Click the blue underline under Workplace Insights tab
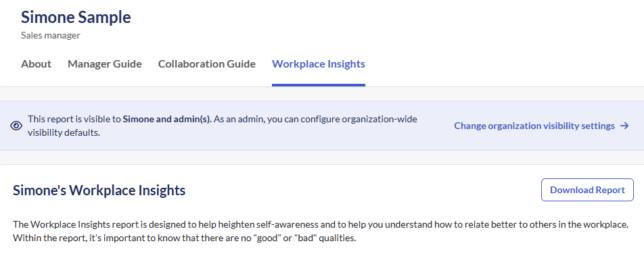The image size is (644, 254). [319, 85]
